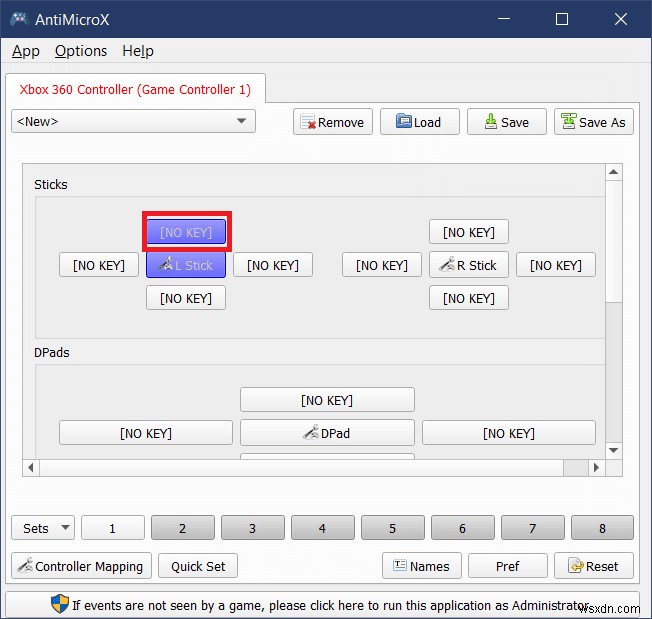This screenshot has width=652, height=619.
Task: Click vertical scrollbar down arrow
Action: [x=613, y=450]
